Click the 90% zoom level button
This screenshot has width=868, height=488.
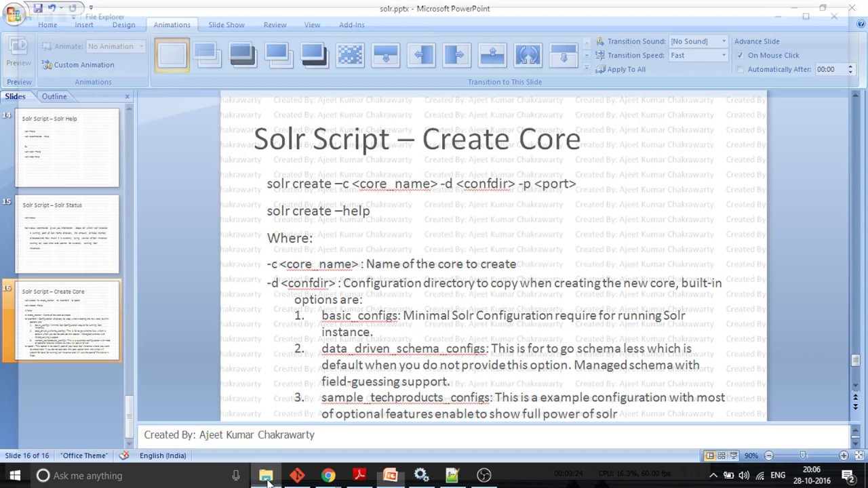coord(751,455)
